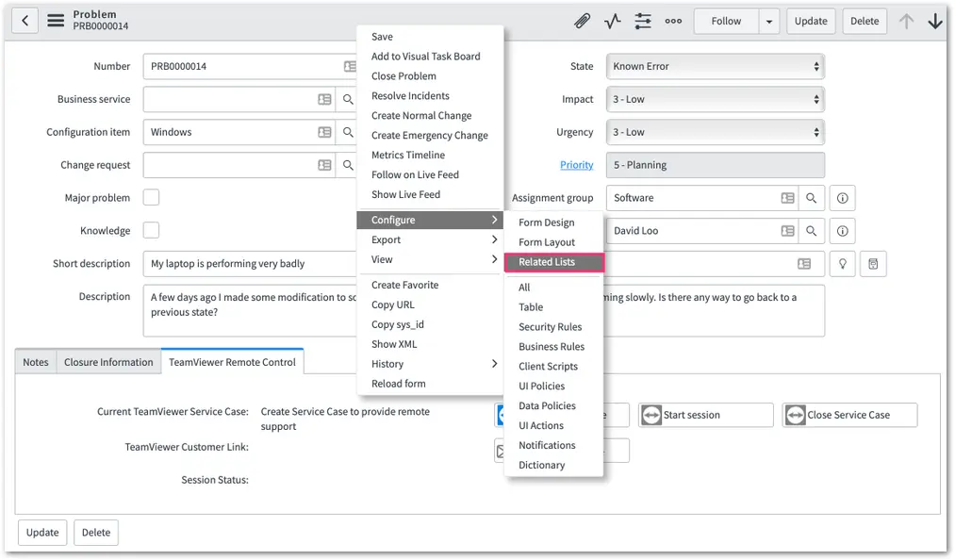Open Change request reference preview icon
Image resolution: width=955 pixels, height=560 pixels.
coord(324,165)
